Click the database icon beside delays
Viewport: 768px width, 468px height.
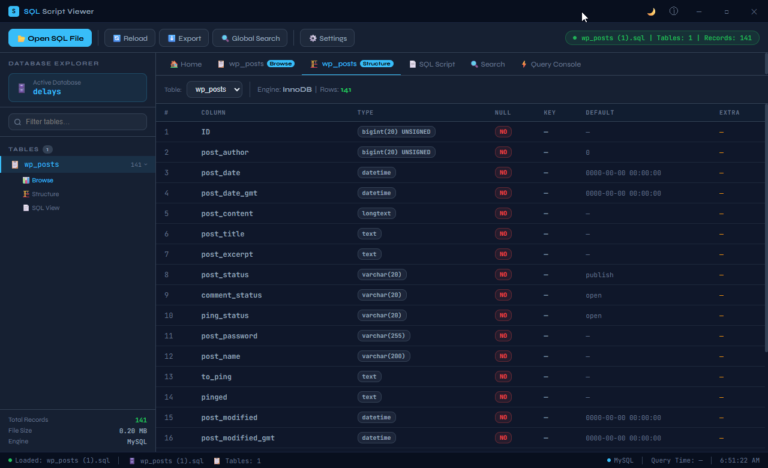[x=22, y=88]
